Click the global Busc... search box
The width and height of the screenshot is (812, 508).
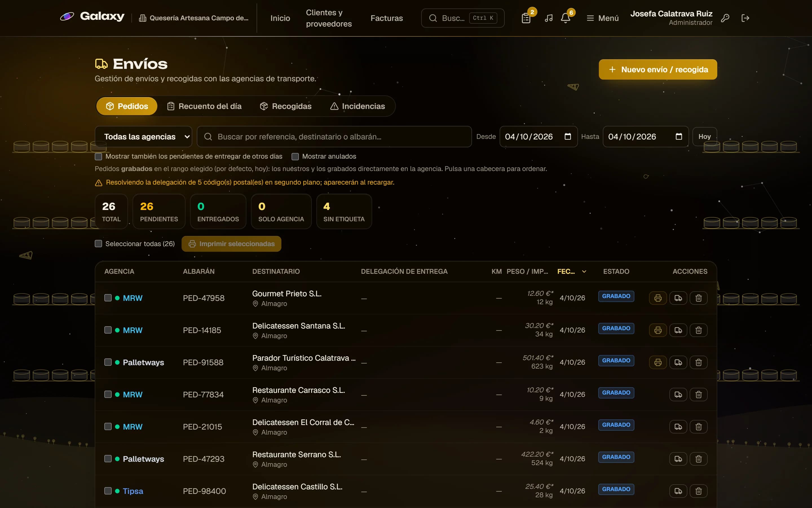point(463,18)
